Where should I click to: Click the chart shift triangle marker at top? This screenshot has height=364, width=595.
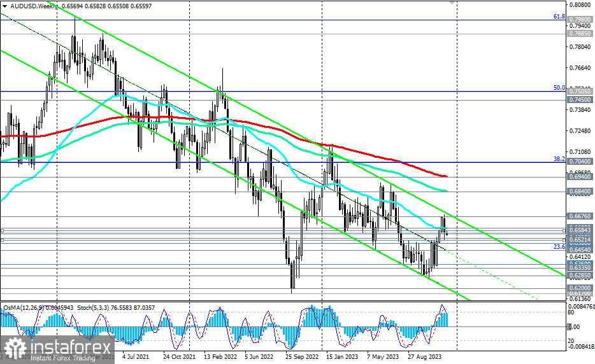[x=452, y=3]
